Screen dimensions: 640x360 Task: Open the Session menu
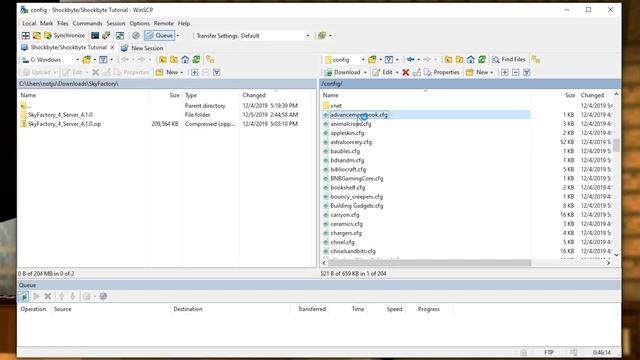[116, 23]
